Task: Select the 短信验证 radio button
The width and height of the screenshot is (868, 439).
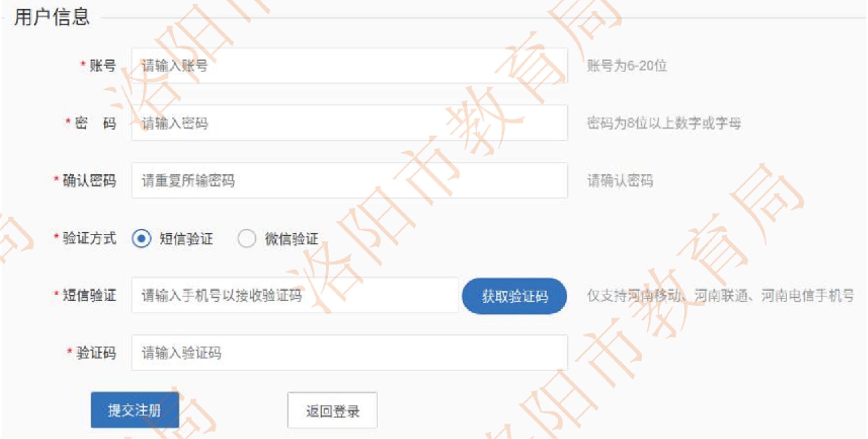Action: point(141,238)
